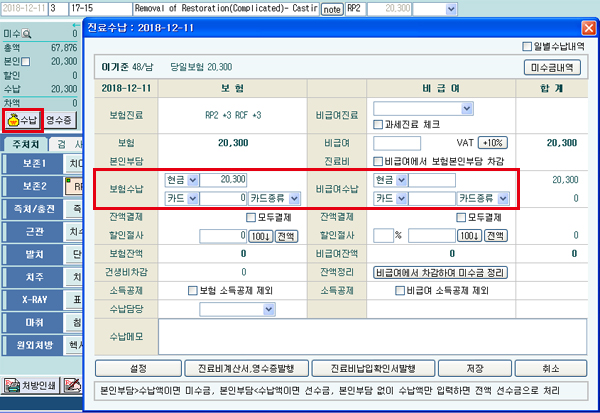
Task: Check the 과세진료 체크 box
Action: coord(378,124)
